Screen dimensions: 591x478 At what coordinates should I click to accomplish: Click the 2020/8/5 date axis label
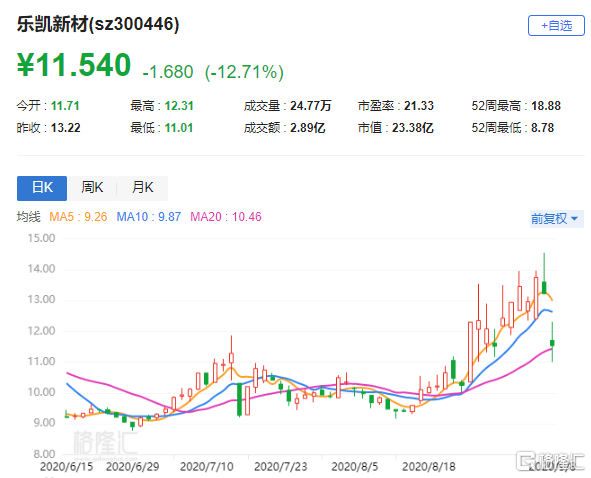(x=355, y=467)
